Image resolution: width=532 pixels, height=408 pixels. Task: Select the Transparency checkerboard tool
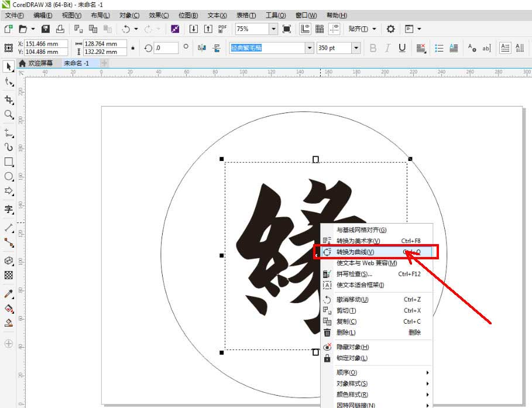coord(9,275)
